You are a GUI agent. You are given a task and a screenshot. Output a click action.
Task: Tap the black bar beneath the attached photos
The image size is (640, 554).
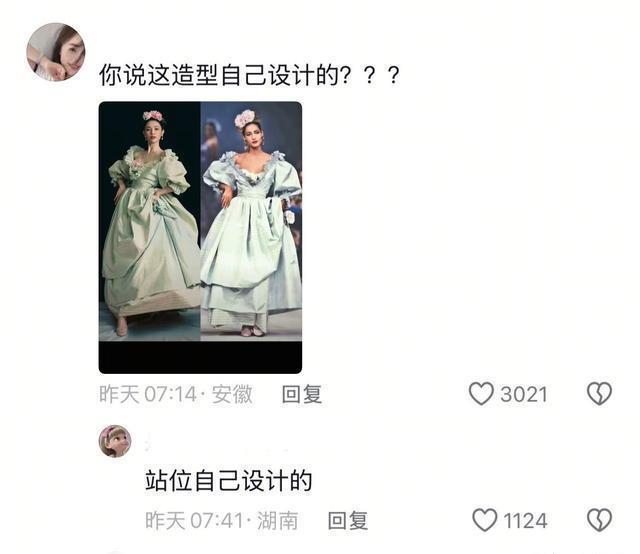click(x=200, y=357)
